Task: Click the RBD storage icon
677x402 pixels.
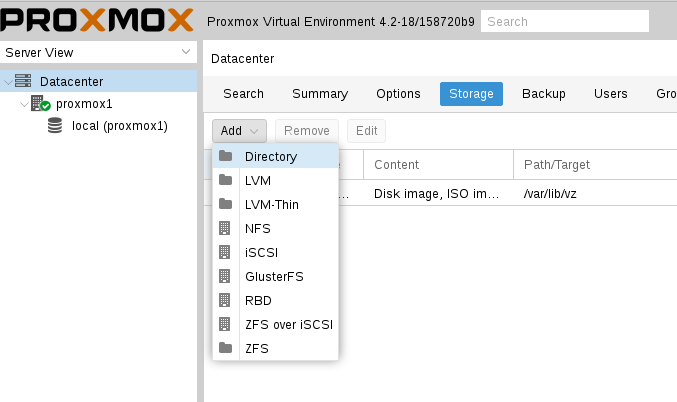Action: click(226, 301)
